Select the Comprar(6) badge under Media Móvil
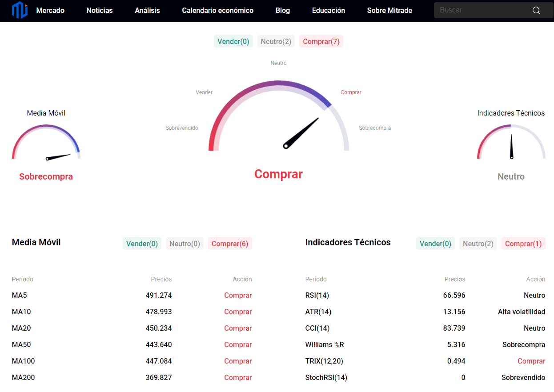 [x=230, y=244]
